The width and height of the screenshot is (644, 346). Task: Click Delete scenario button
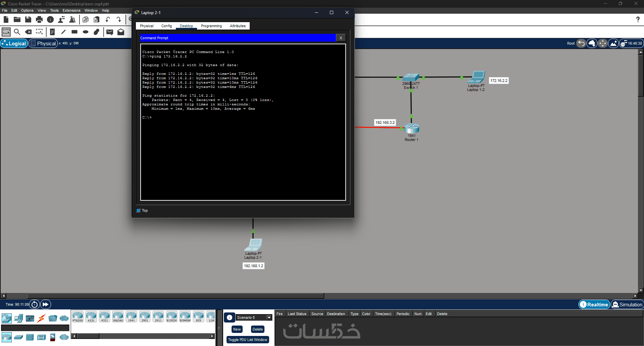(x=258, y=329)
